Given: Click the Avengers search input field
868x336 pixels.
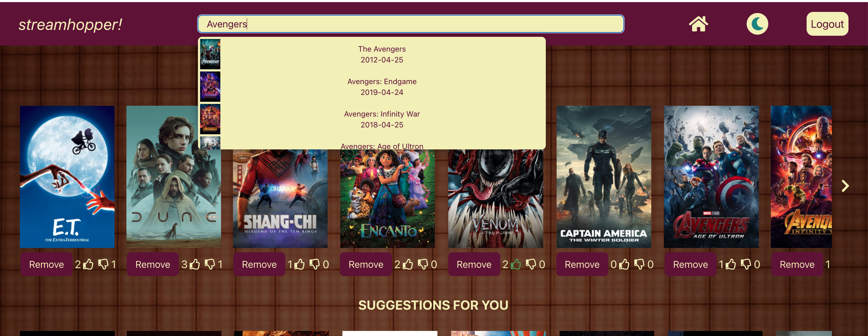Looking at the screenshot, I should pyautogui.click(x=411, y=24).
